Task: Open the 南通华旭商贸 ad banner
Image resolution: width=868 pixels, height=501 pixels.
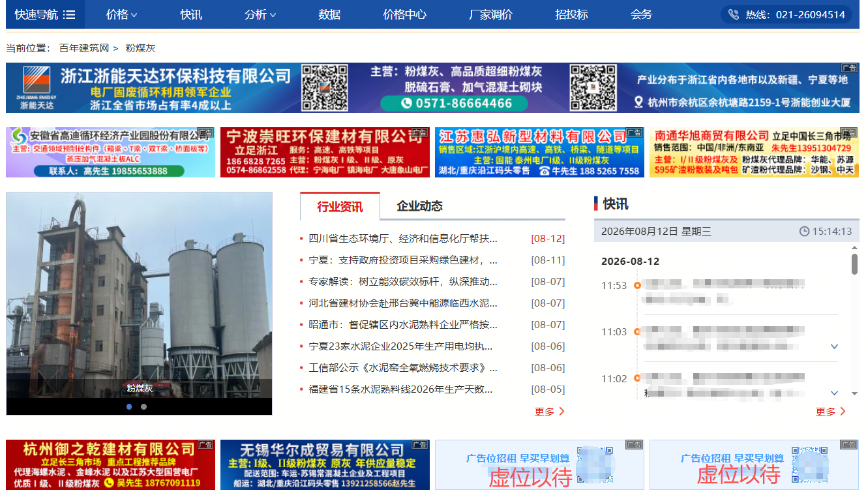Action: click(754, 153)
